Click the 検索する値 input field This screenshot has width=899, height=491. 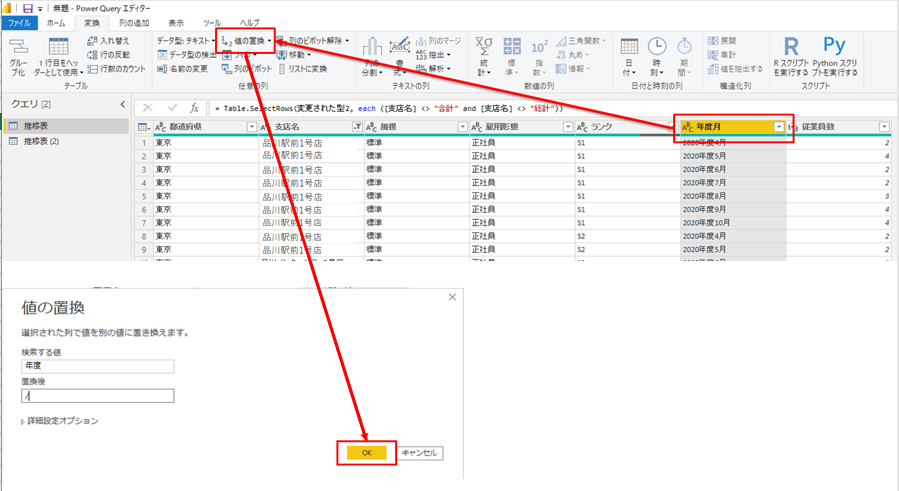coord(97,367)
